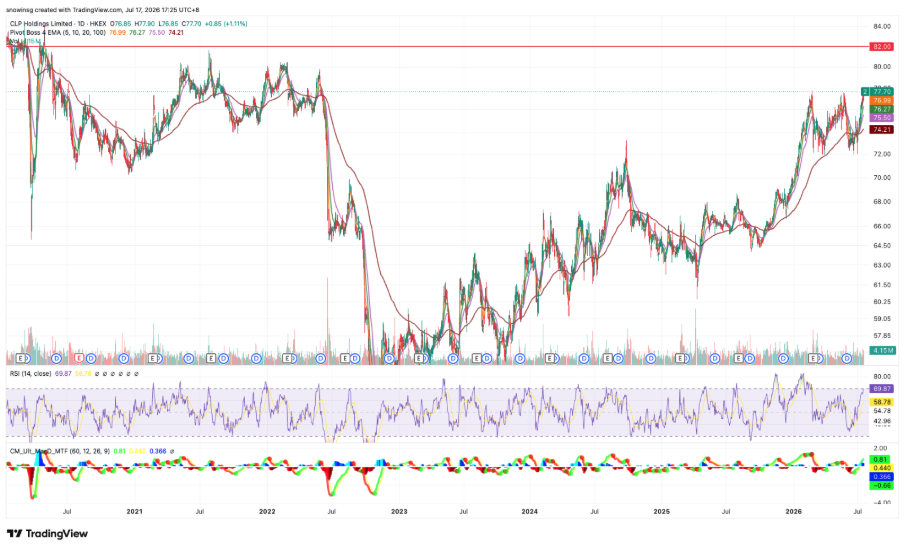
Task: Click the 4.15M volume axis label
Action: pos(883,350)
